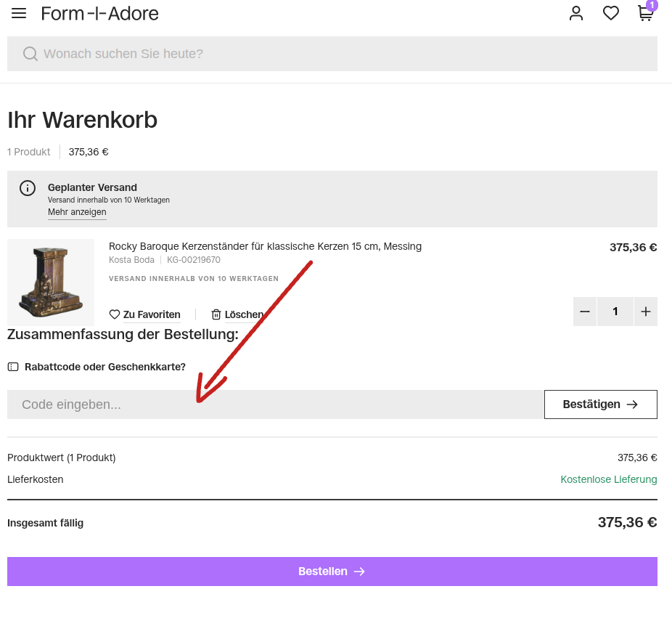Open the shopping cart icon with badge
The image size is (672, 618).
point(644,14)
